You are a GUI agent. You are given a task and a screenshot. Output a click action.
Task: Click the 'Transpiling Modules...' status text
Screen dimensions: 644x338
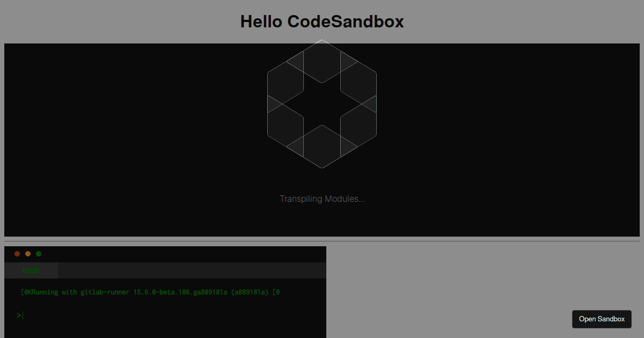(322, 199)
